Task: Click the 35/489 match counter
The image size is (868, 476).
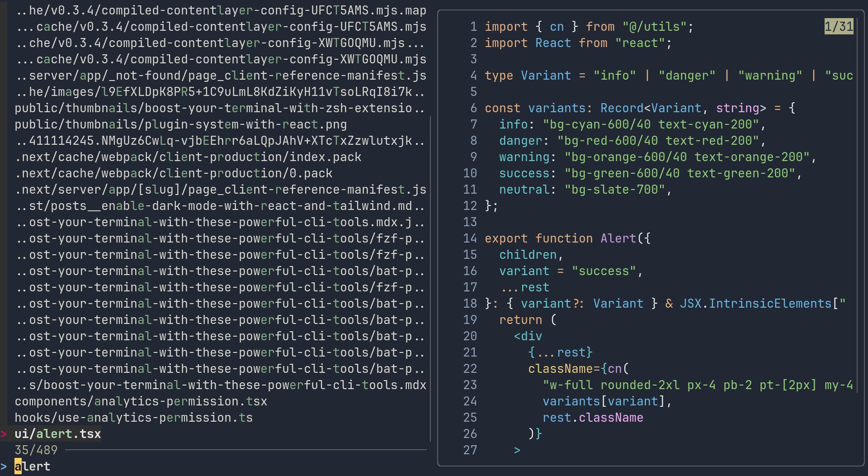Action: coord(36,450)
